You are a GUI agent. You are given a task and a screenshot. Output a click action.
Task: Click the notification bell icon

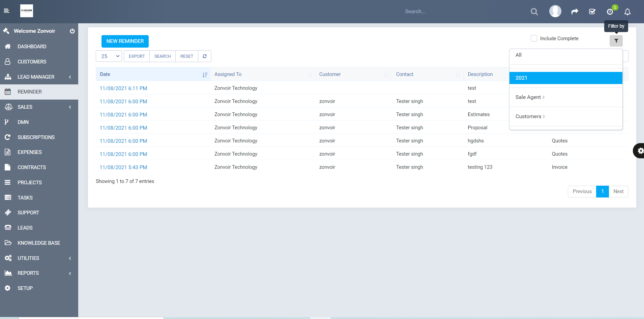pos(627,12)
